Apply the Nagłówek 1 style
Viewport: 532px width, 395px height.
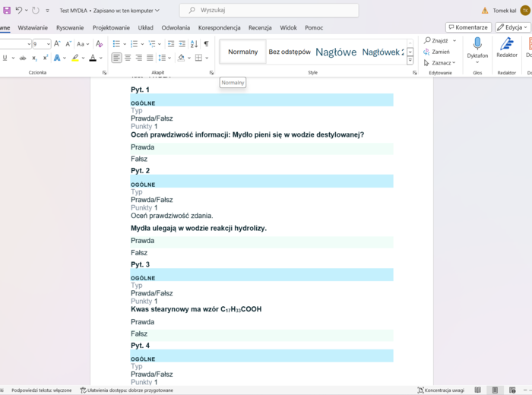tap(336, 52)
